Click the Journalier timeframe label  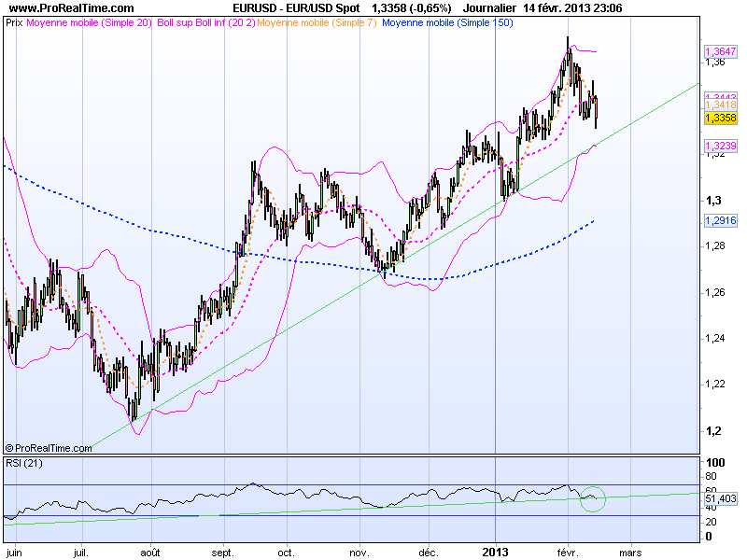coord(489,8)
